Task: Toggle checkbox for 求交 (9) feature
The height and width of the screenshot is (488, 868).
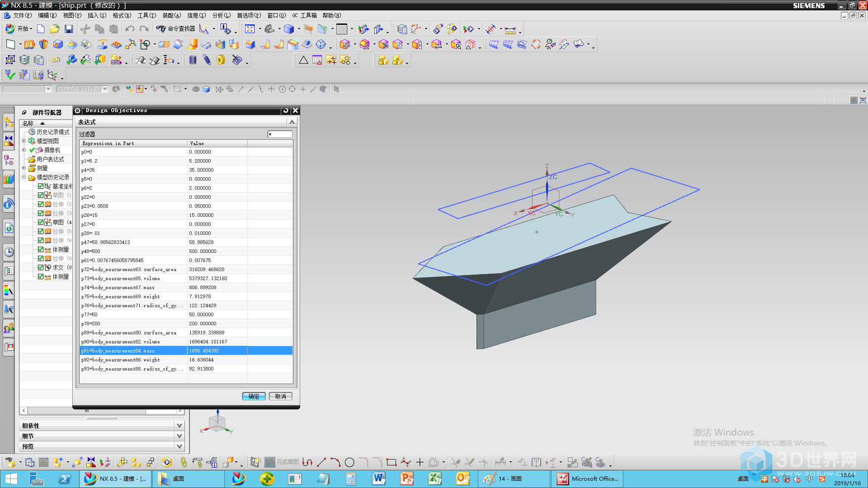Action: pyautogui.click(x=41, y=267)
